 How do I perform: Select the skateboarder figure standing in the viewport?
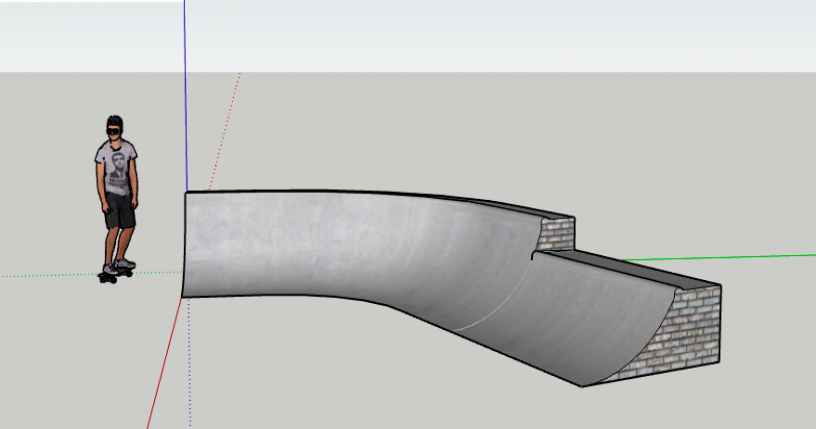117,199
